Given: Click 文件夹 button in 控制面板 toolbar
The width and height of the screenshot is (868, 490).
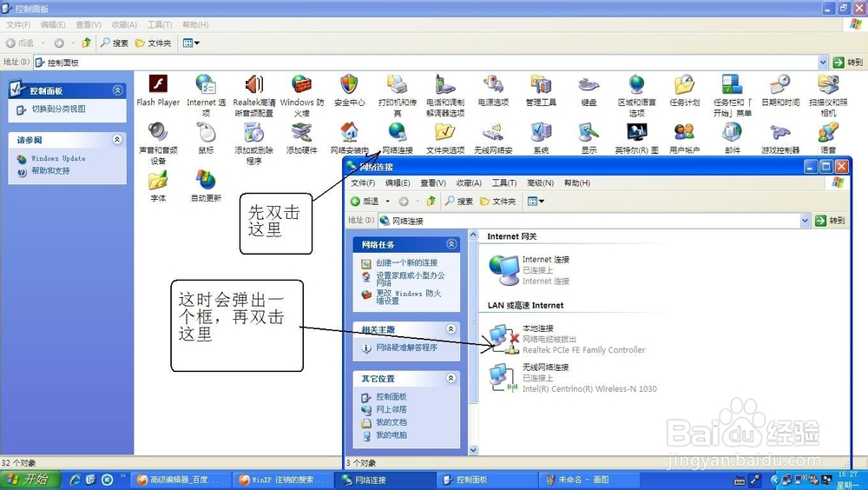Looking at the screenshot, I should 154,43.
